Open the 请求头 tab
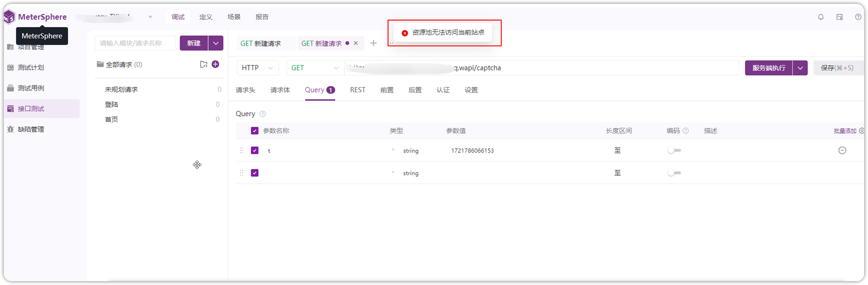The image size is (868, 285). [x=246, y=90]
